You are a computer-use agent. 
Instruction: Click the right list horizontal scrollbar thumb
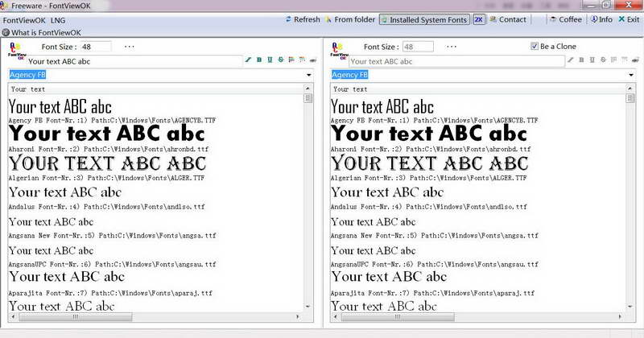coord(398,316)
